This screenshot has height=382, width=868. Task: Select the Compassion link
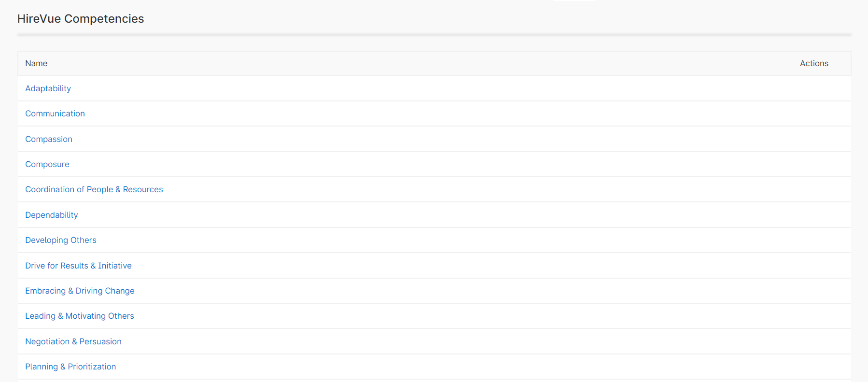pyautogui.click(x=49, y=139)
